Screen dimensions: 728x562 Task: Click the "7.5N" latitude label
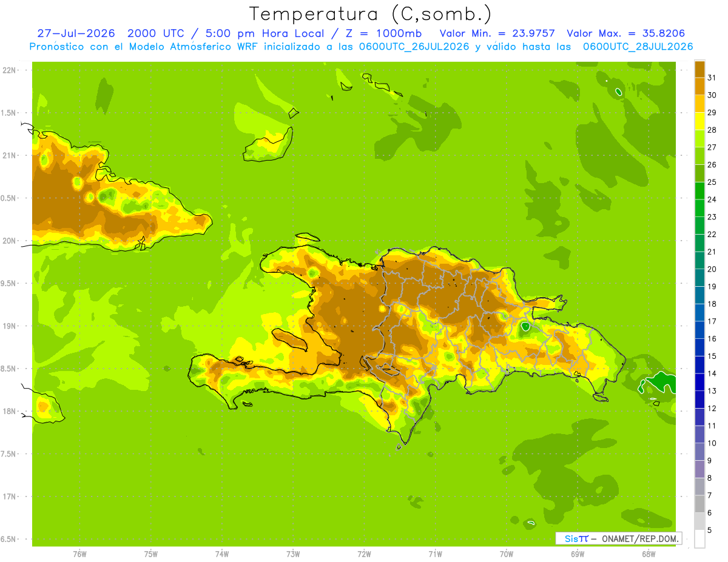(9, 453)
